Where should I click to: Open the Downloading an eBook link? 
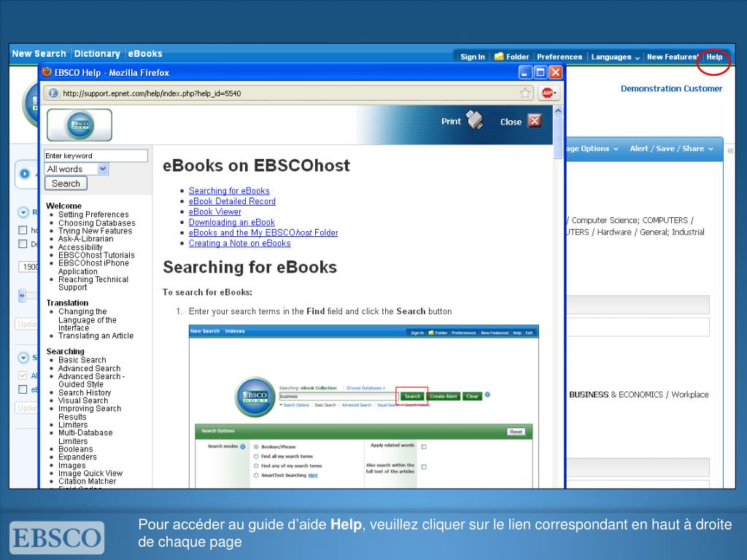coord(231,222)
